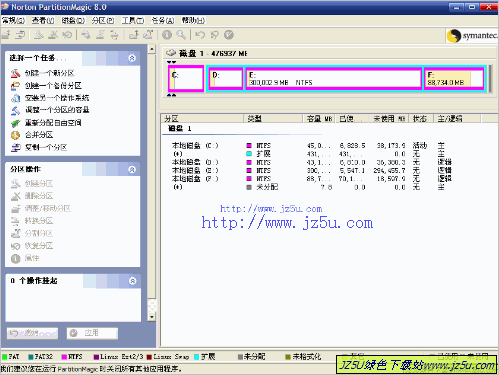Click the 撤销 button
Viewport: 499px width, 375px height.
32,333
